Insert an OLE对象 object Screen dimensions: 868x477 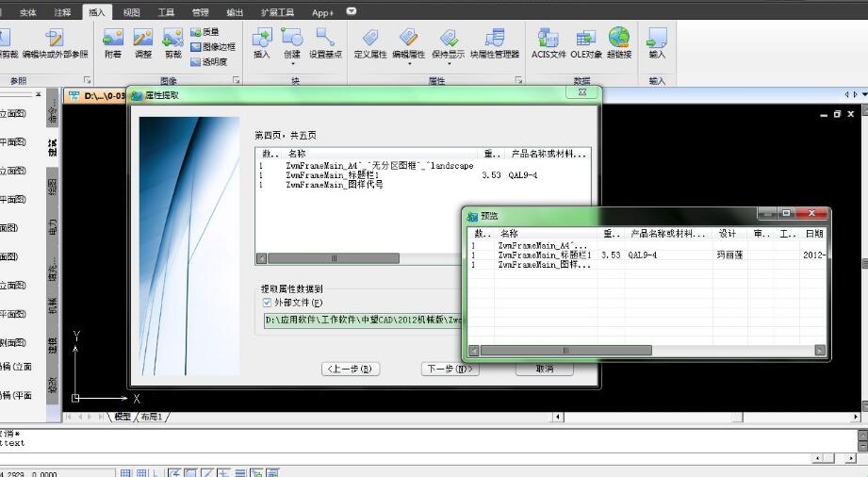586,43
